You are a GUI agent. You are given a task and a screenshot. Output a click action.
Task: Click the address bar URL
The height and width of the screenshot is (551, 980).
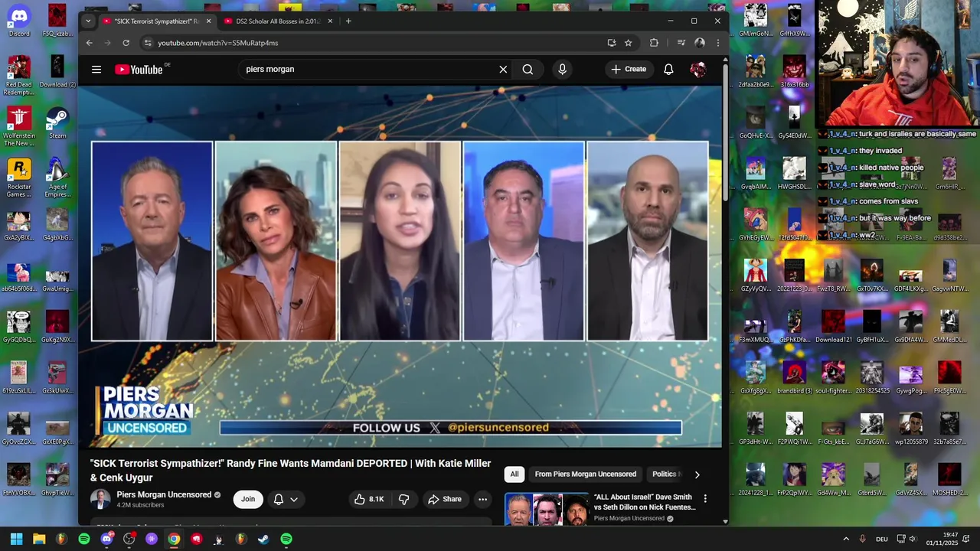coord(218,43)
